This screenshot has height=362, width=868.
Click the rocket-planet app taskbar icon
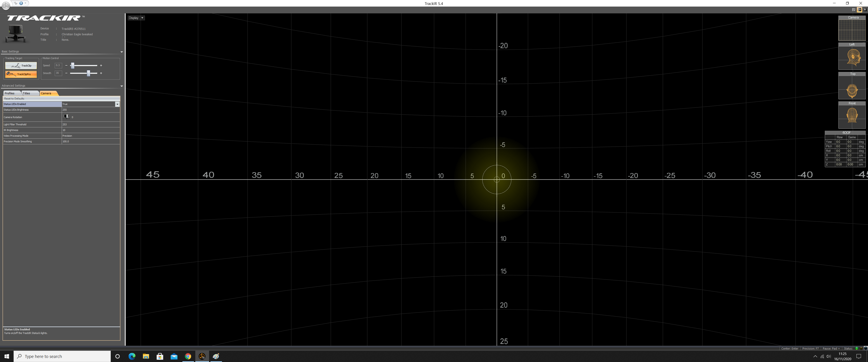pos(216,356)
